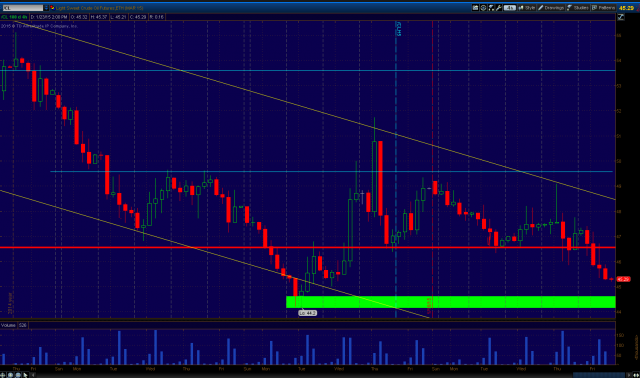
Task: Click the time axis scrollbar thumb
Action: point(599,375)
